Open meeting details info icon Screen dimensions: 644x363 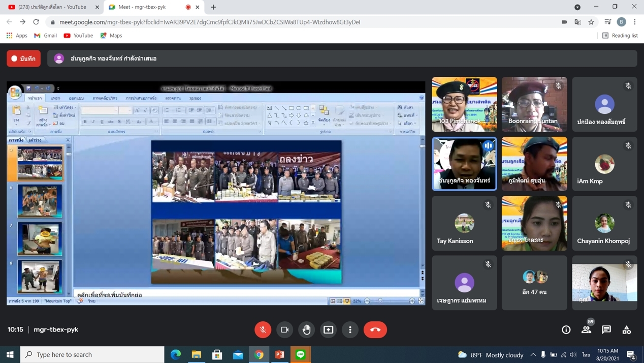tap(566, 329)
